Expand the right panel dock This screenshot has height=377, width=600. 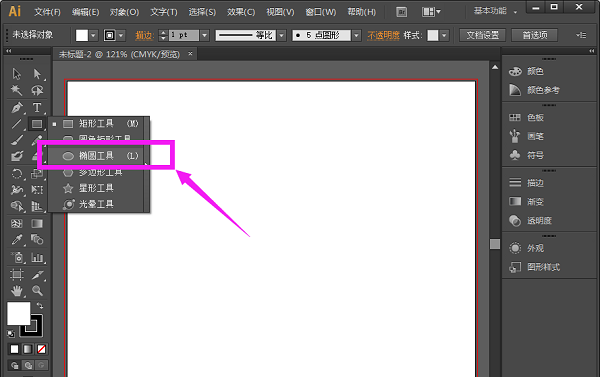tap(592, 51)
